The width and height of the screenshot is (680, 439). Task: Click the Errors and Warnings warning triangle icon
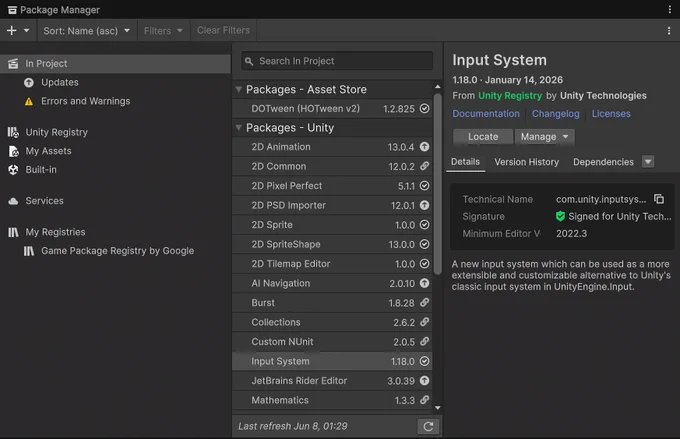29,102
